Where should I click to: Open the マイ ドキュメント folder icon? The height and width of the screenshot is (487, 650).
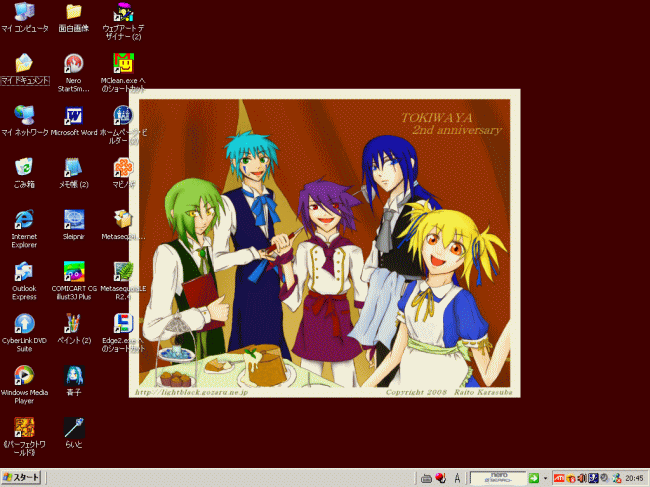[24, 69]
